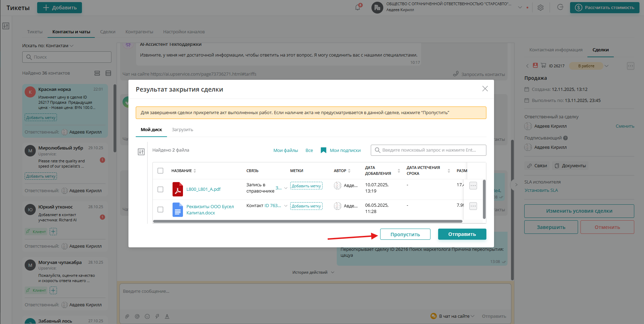This screenshot has height=324, width=644.
Task: Click the PDF icon of L800_L801_A.pdf
Action: click(x=178, y=189)
